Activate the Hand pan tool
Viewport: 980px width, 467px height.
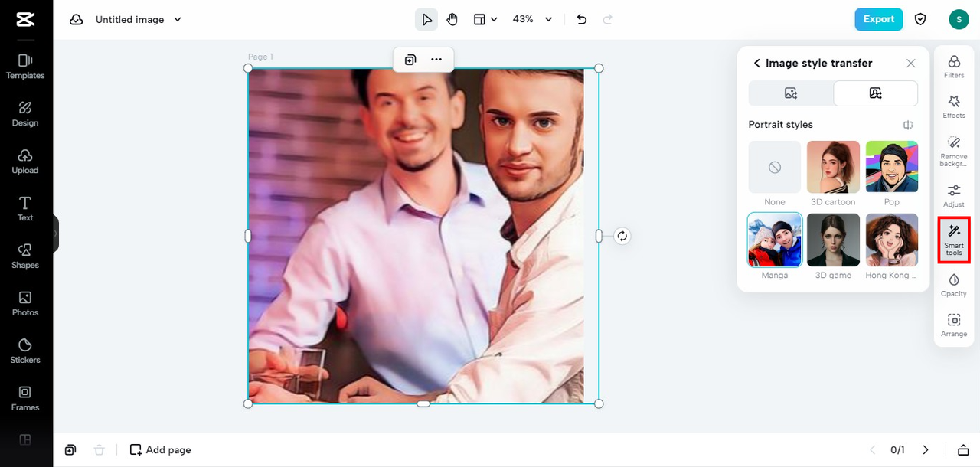[452, 20]
